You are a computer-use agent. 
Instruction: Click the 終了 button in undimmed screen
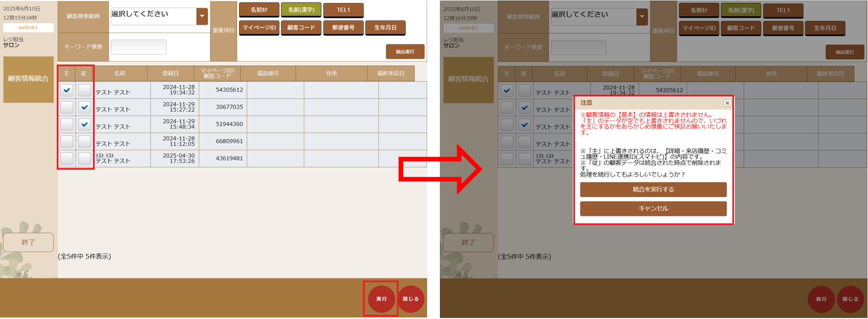(29, 243)
